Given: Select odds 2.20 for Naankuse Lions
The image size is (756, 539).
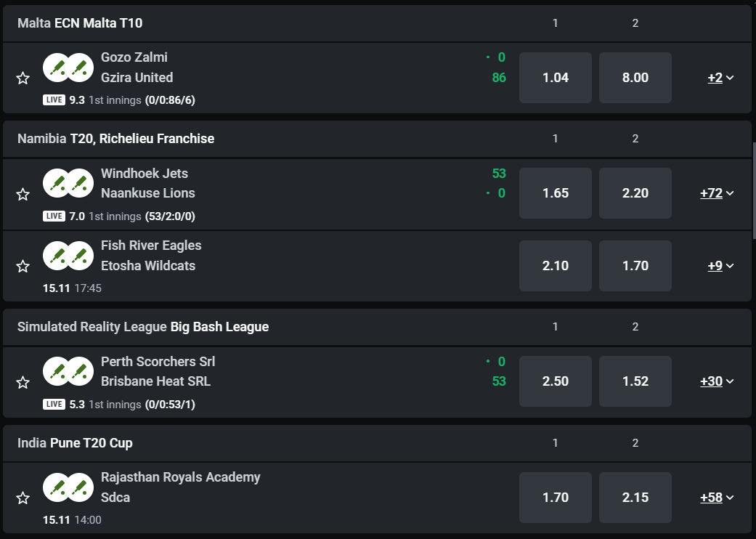Looking at the screenshot, I should (635, 193).
